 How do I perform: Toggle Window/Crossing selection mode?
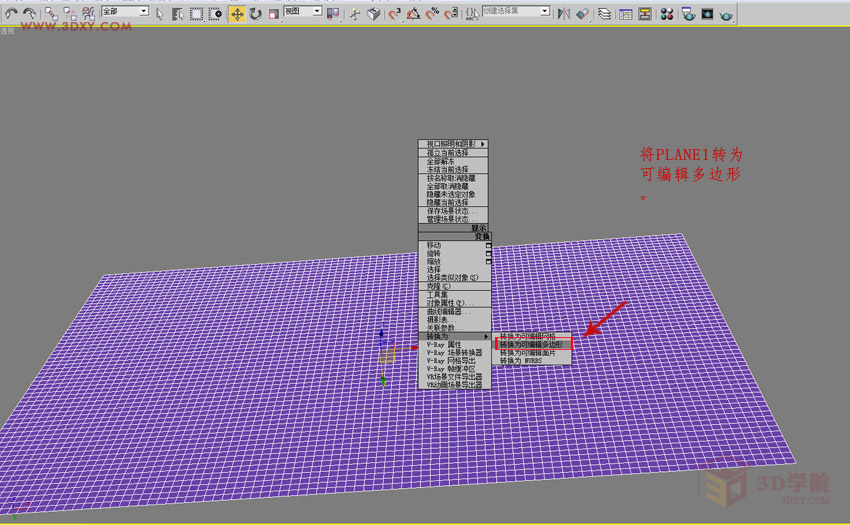point(215,14)
